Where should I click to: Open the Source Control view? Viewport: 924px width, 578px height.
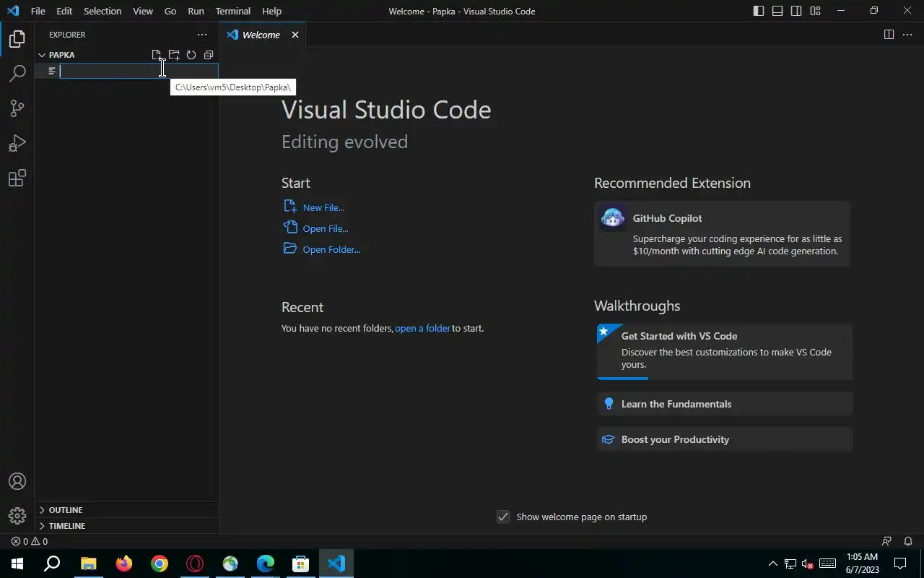[x=17, y=108]
